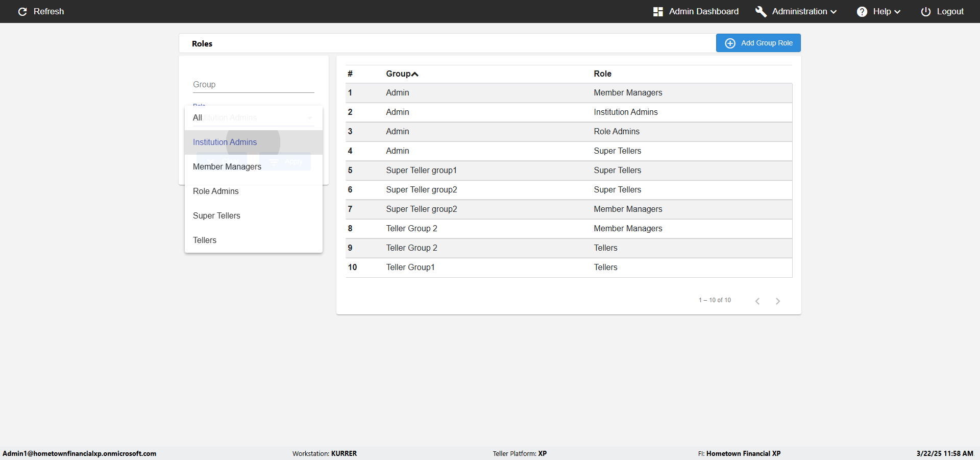
Task: Click Super Teller group2 in row 7
Action: (x=422, y=209)
